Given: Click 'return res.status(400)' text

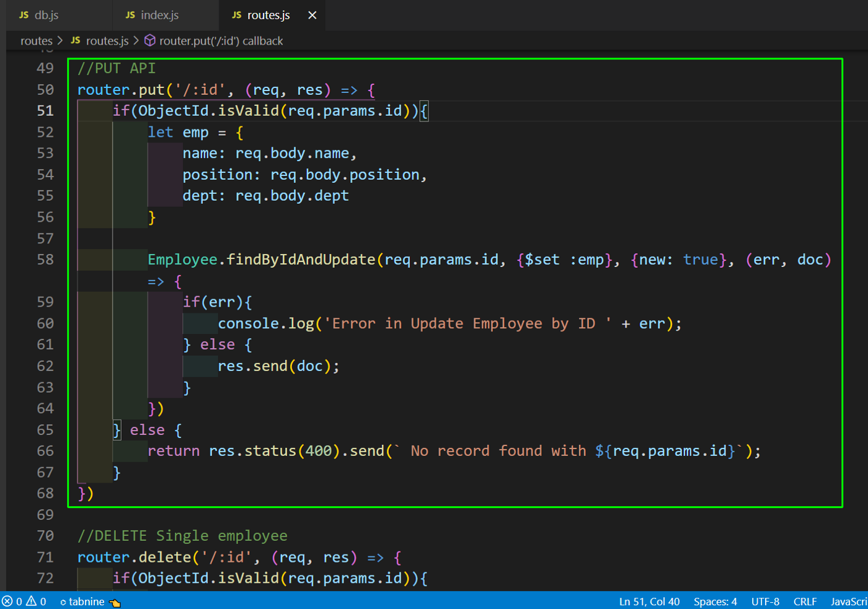Looking at the screenshot, I should [x=244, y=451].
